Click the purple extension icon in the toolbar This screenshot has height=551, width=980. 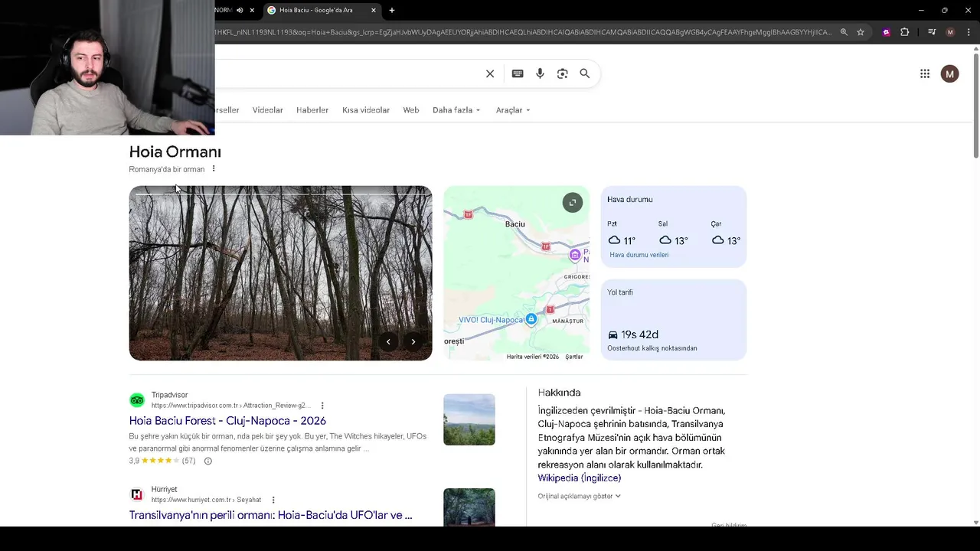point(887,32)
